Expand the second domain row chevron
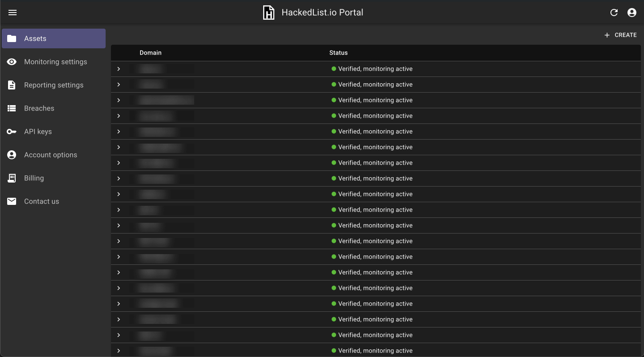The image size is (644, 357). pos(119,85)
